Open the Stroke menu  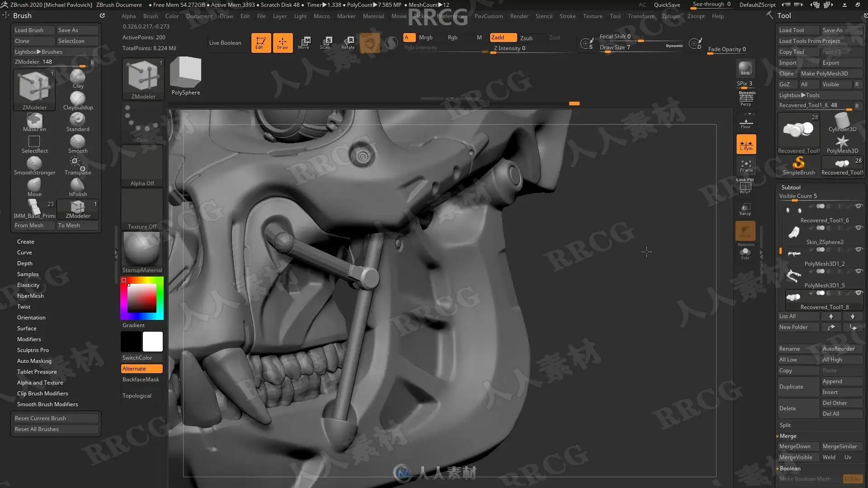[x=567, y=16]
